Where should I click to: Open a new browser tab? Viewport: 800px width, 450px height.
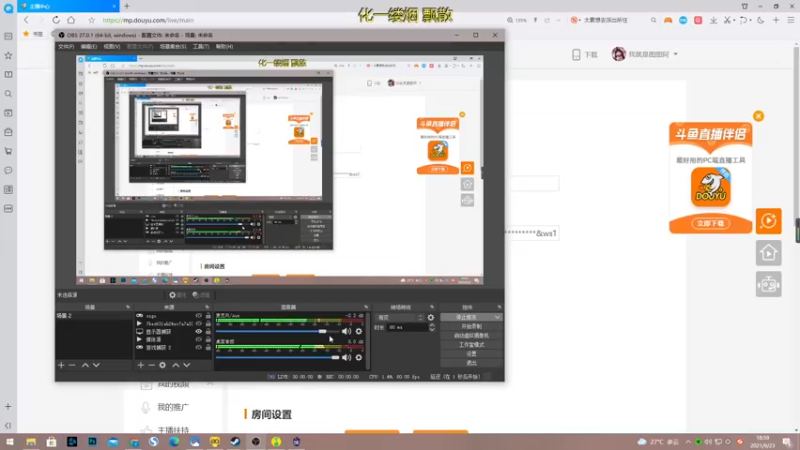127,6
